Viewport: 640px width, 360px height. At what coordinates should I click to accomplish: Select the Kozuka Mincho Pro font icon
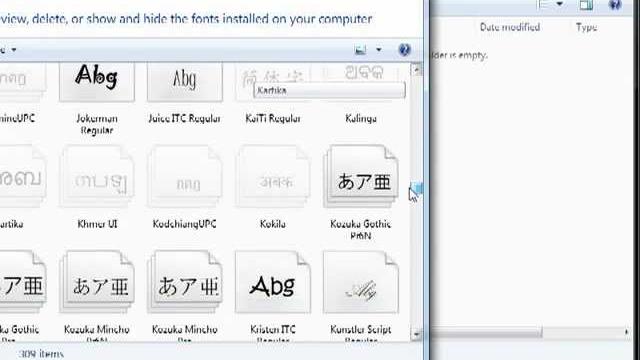click(185, 282)
